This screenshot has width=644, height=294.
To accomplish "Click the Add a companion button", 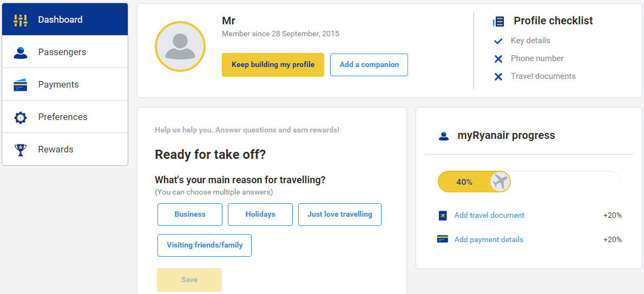I will (369, 65).
